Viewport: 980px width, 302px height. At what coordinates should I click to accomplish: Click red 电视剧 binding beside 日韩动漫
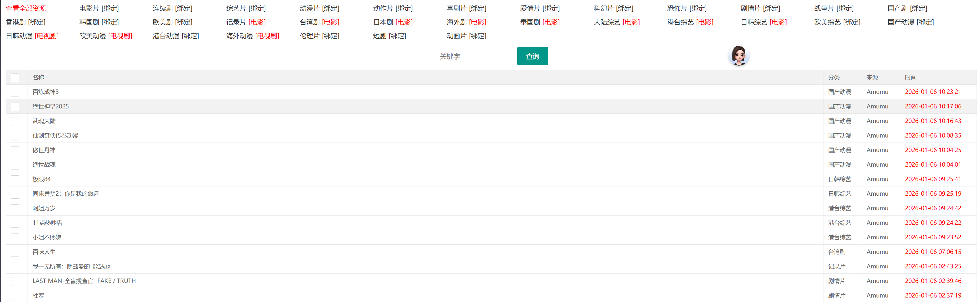(47, 36)
